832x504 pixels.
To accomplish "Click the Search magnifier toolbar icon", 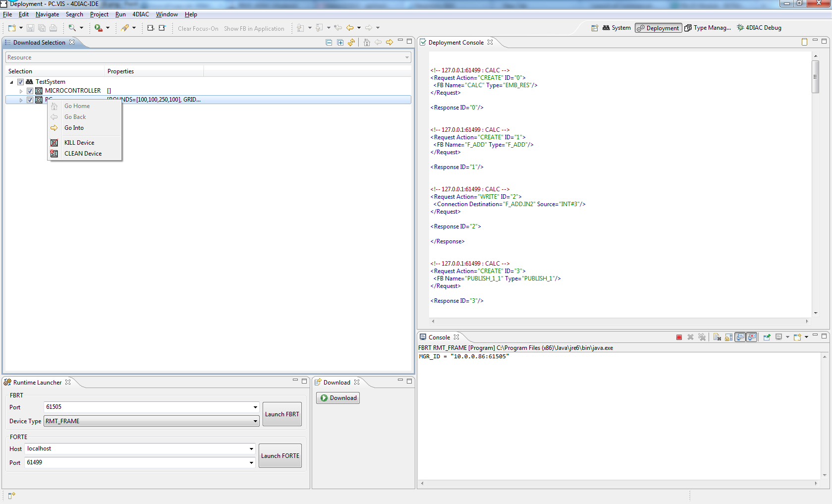I will tap(72, 28).
